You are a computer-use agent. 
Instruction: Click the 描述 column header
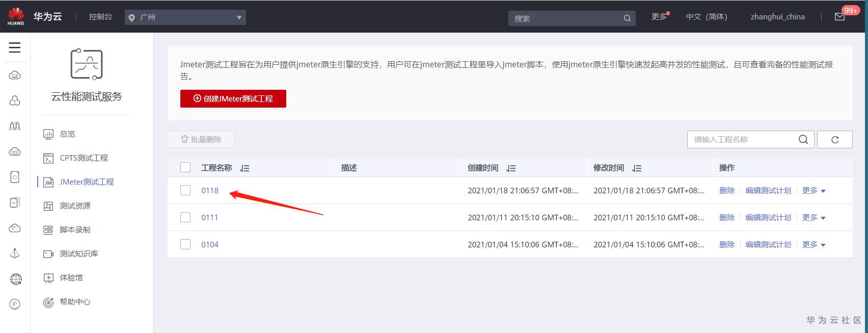coord(349,168)
